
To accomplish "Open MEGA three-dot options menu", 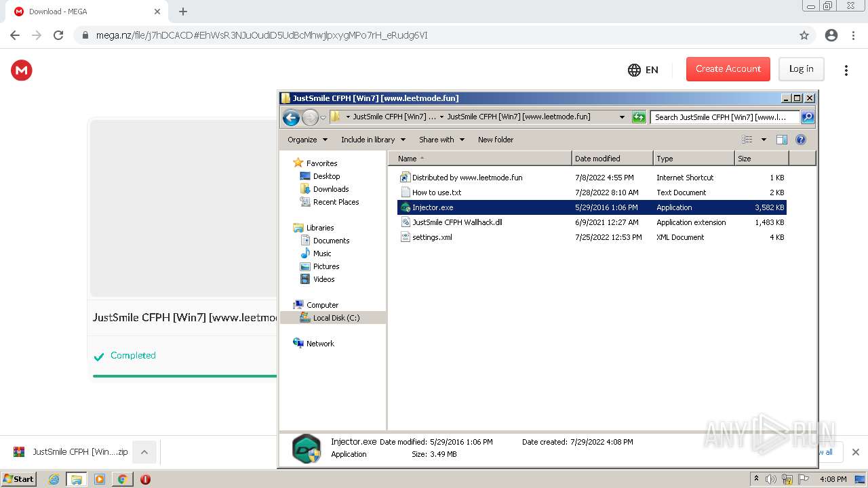I will tap(846, 70).
